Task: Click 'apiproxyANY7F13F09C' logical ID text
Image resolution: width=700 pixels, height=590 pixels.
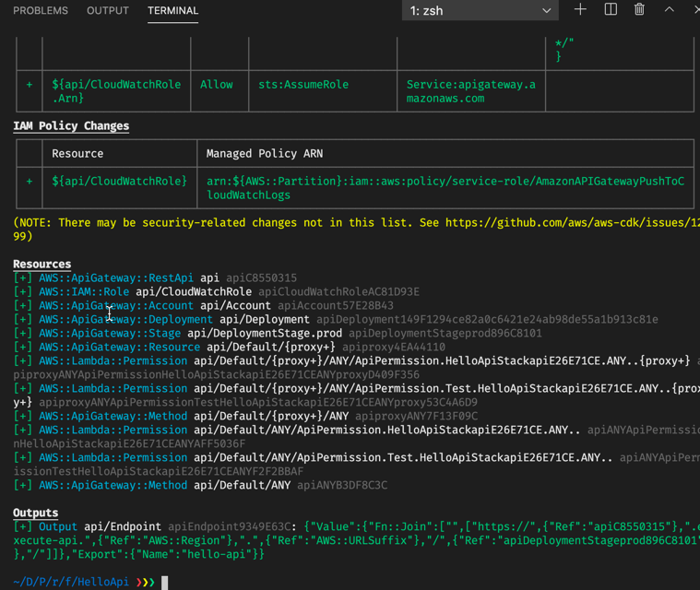Action: (x=416, y=417)
